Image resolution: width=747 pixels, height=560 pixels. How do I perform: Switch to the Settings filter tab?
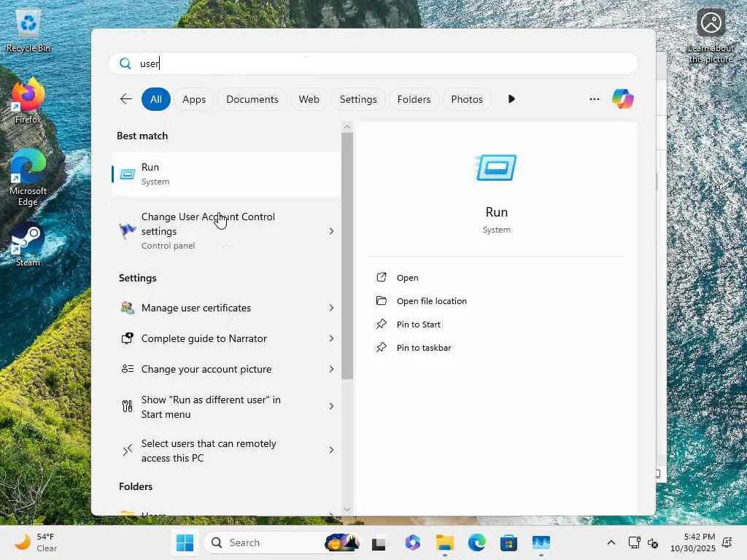click(x=357, y=99)
